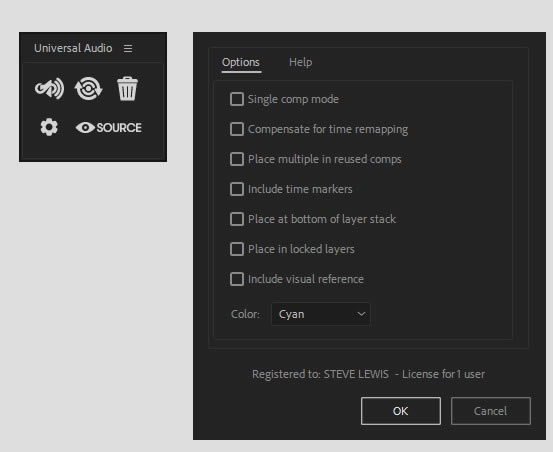The height and width of the screenshot is (452, 553).
Task: Click the Universal Audio panel title
Action: coord(73,48)
